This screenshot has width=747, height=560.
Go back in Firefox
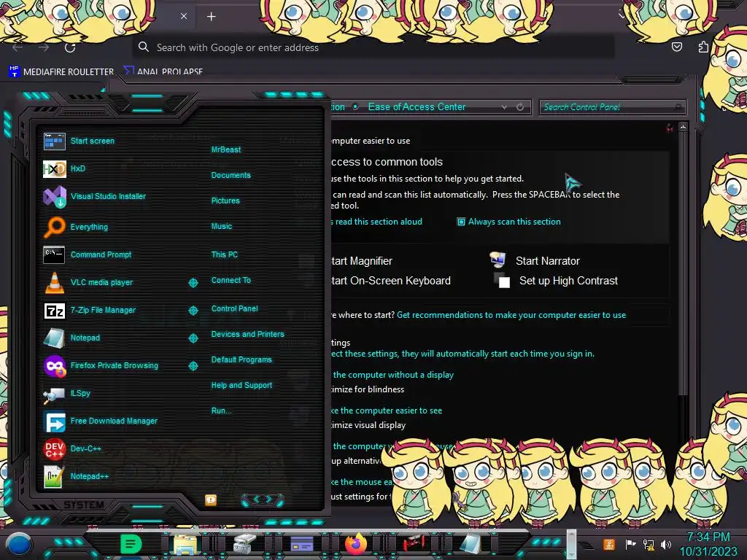pos(18,47)
